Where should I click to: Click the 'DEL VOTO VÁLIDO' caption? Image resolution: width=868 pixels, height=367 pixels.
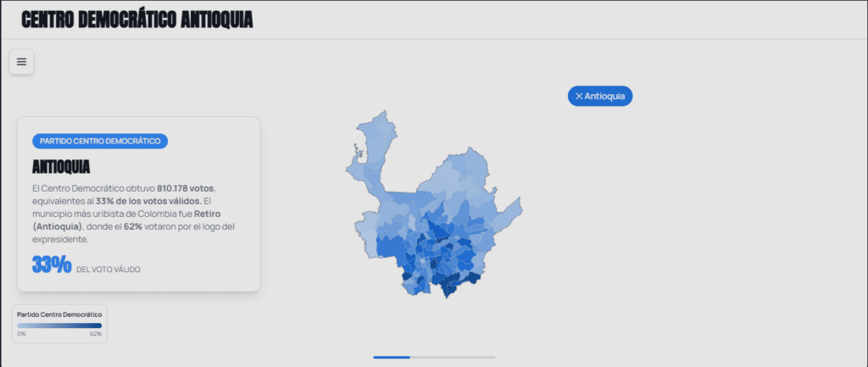click(x=108, y=270)
